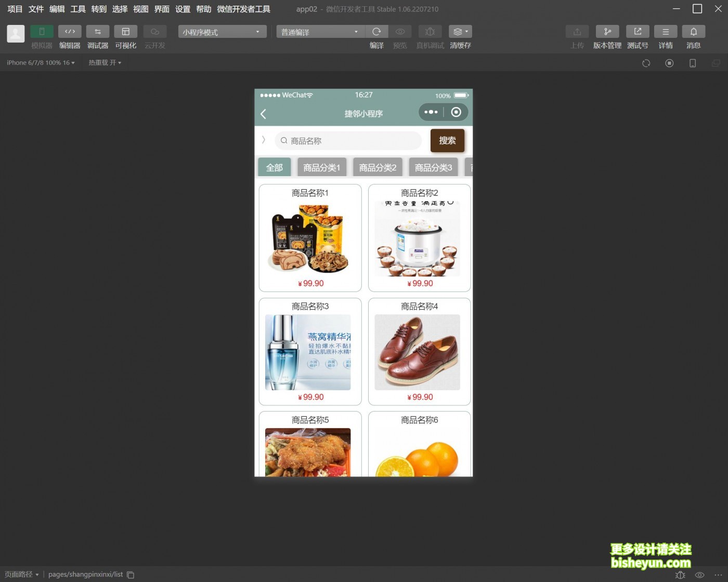The height and width of the screenshot is (582, 728).
Task: Open the hot reload dropdown
Action: point(105,63)
